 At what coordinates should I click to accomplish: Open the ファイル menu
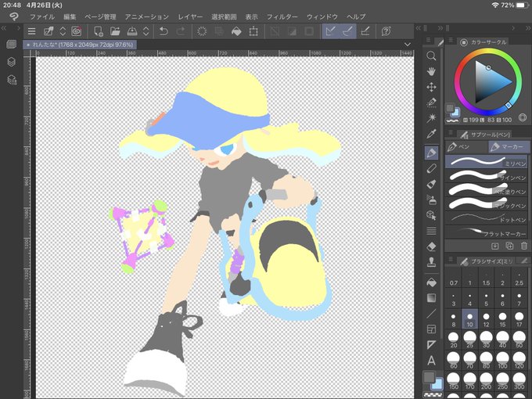point(42,16)
